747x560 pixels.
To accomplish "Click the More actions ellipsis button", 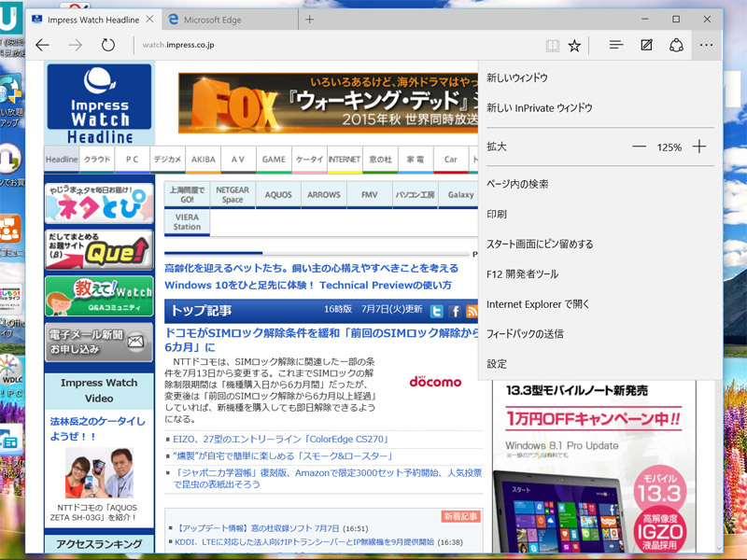I will pyautogui.click(x=707, y=45).
